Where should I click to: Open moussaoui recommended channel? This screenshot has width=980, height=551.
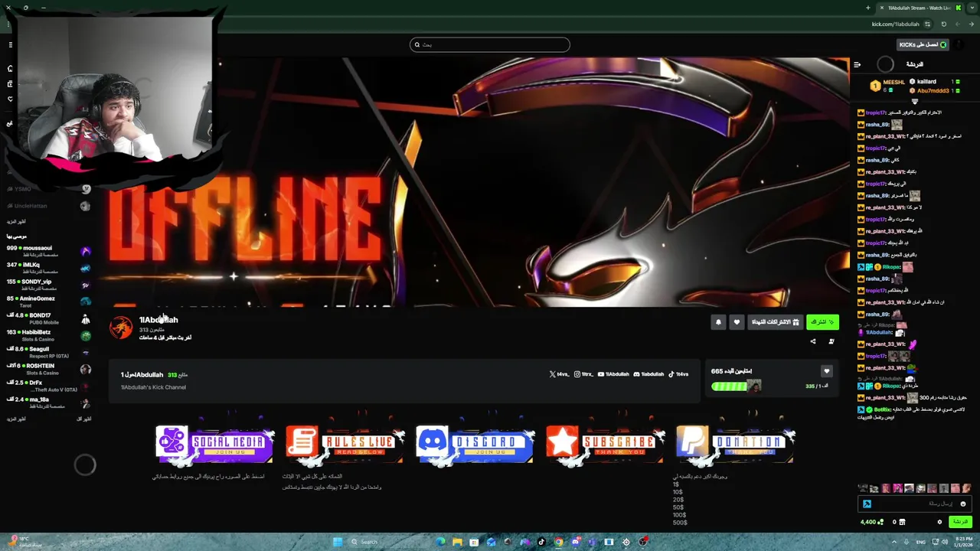click(x=47, y=251)
